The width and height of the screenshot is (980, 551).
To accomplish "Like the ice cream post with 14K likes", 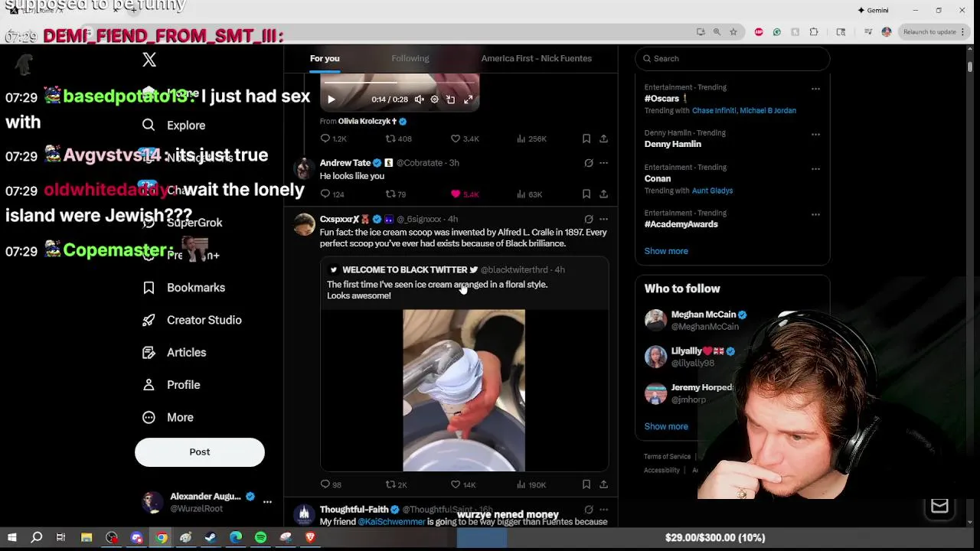I will (463, 484).
